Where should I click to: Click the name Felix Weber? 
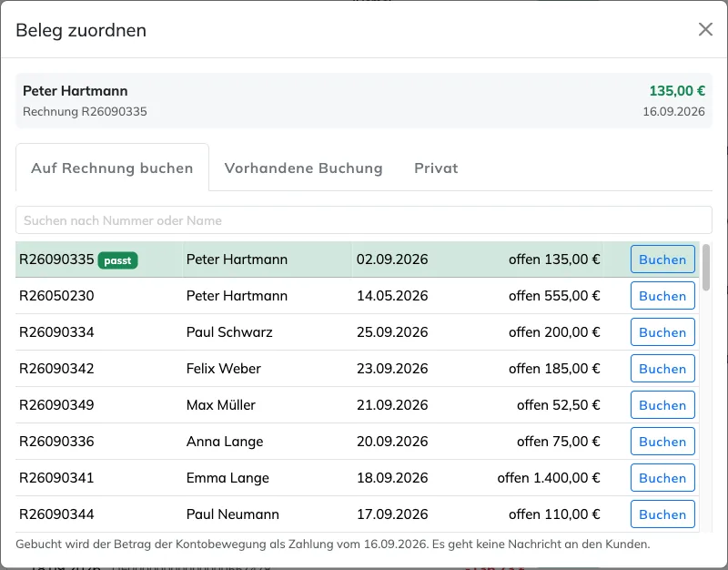click(223, 369)
